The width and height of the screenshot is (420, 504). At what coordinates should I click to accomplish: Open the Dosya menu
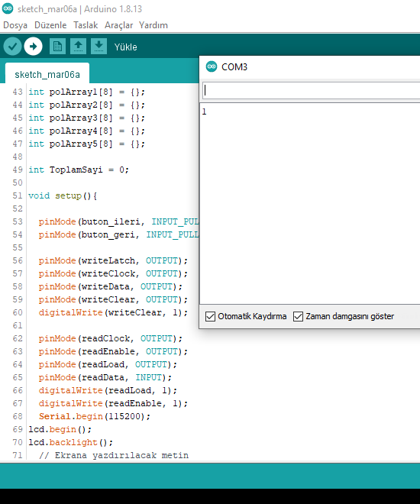coord(15,25)
